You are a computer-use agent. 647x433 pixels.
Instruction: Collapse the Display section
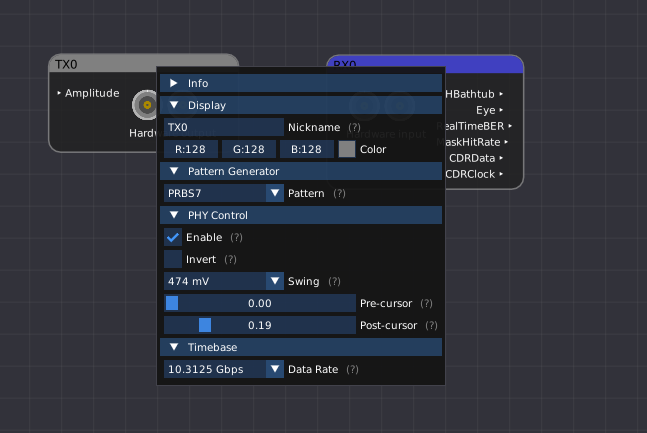coord(301,105)
